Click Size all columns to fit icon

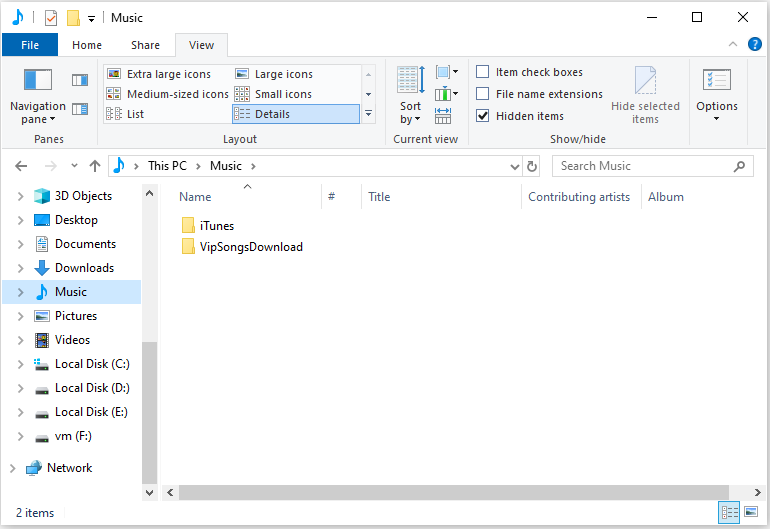point(443,116)
